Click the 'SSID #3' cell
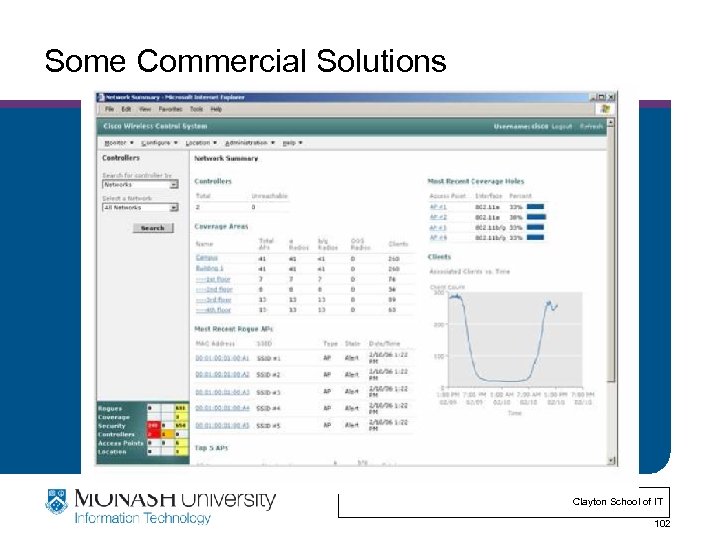 coord(268,392)
